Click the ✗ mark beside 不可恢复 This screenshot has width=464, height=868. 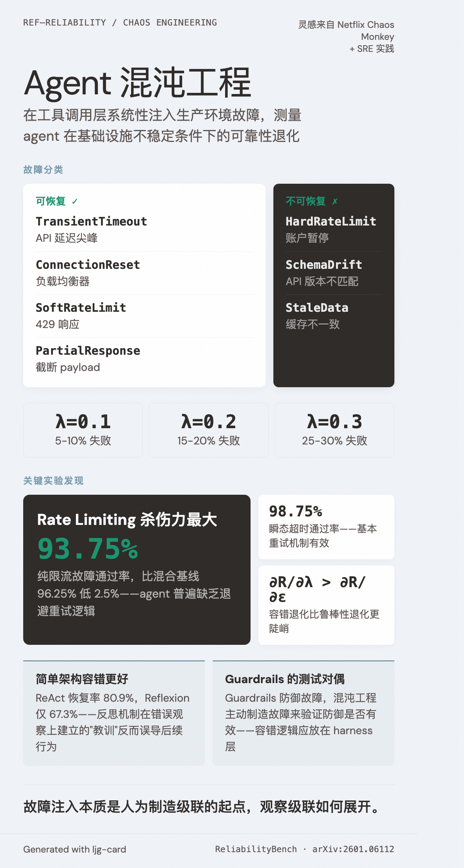coord(335,202)
